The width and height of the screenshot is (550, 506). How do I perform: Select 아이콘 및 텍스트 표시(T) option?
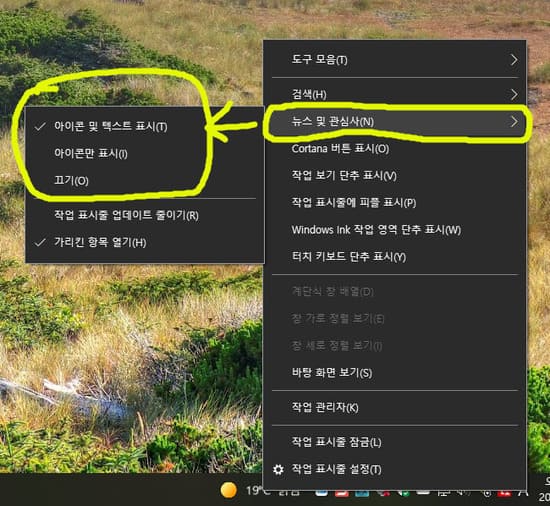145,126
